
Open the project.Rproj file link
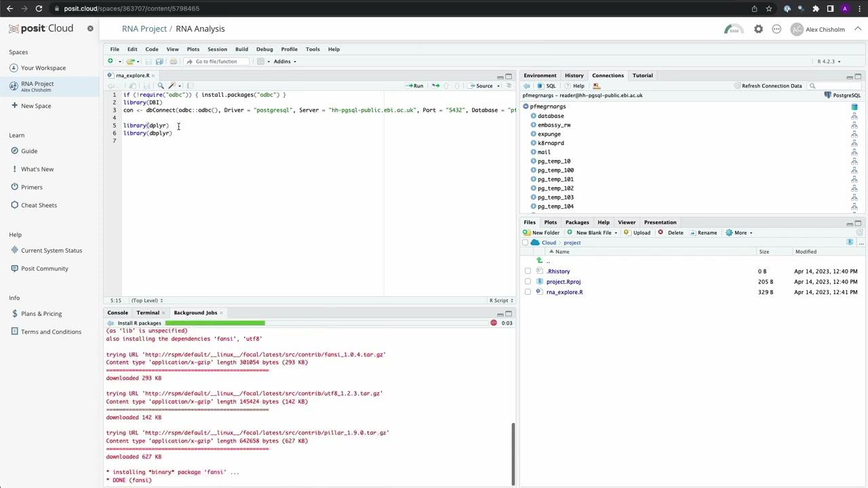click(x=563, y=281)
